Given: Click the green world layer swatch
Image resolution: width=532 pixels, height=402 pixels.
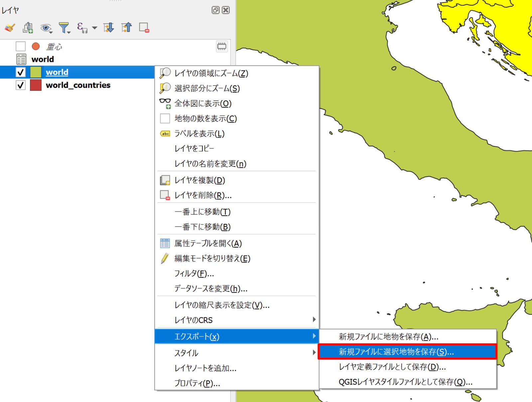Looking at the screenshot, I should pyautogui.click(x=36, y=72).
